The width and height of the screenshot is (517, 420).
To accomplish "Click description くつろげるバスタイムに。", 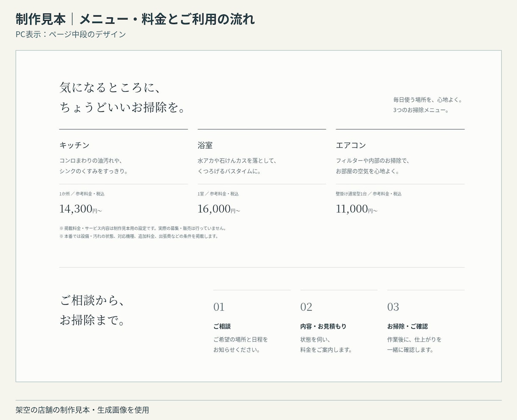I will point(229,172).
